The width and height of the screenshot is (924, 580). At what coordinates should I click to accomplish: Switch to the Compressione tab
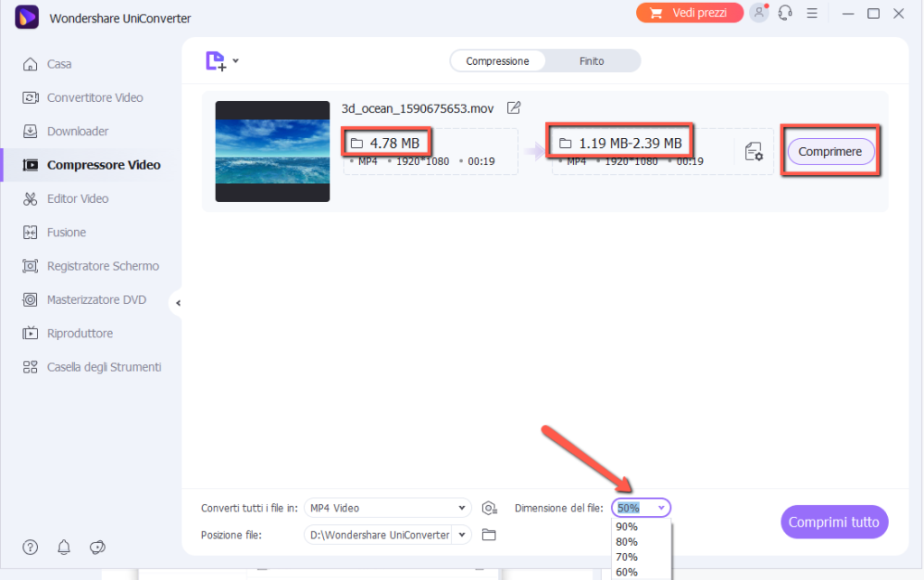click(x=497, y=61)
